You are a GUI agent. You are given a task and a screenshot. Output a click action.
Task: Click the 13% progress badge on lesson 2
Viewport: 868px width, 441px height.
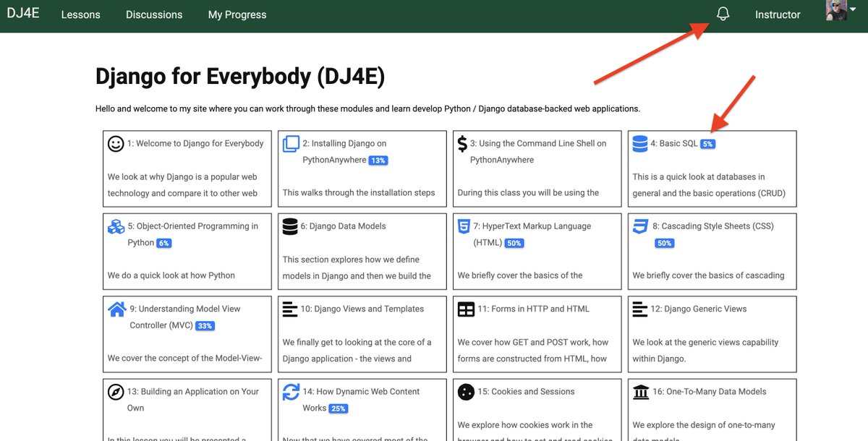378,160
